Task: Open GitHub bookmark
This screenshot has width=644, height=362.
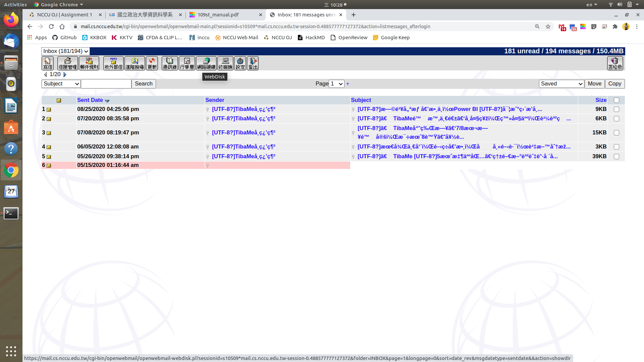Action: pyautogui.click(x=64, y=38)
